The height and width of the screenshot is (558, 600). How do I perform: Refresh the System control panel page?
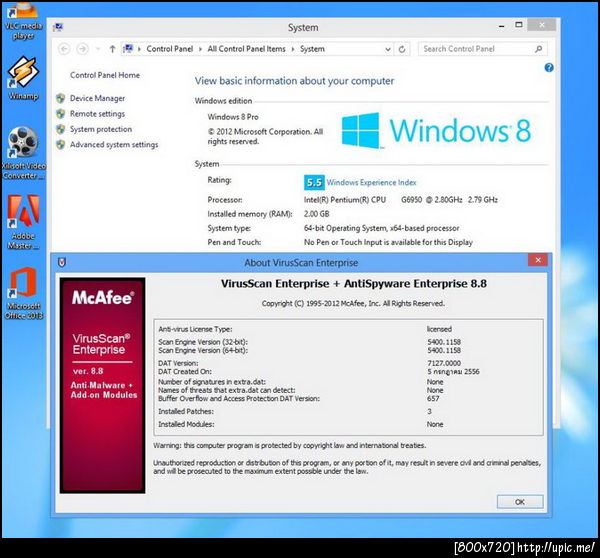[x=402, y=49]
